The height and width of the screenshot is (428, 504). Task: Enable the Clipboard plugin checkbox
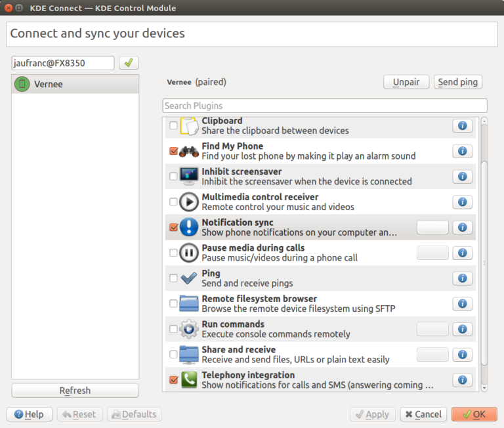point(173,125)
